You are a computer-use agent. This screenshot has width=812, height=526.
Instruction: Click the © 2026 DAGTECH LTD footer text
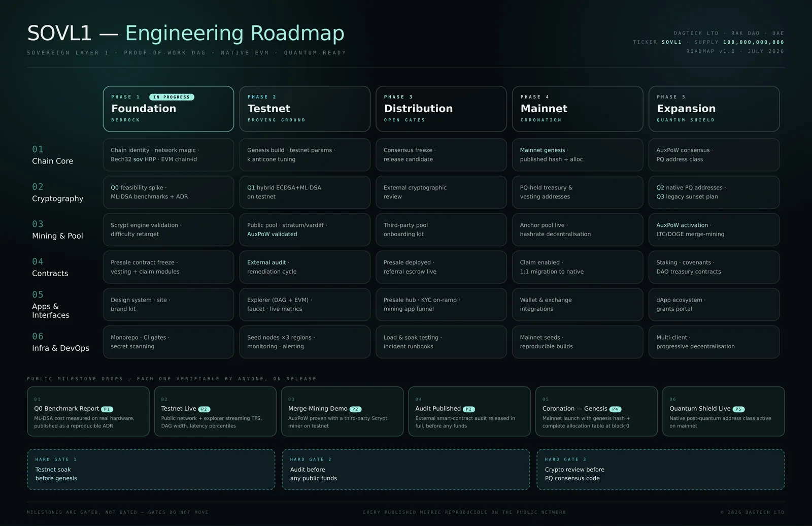tap(753, 512)
